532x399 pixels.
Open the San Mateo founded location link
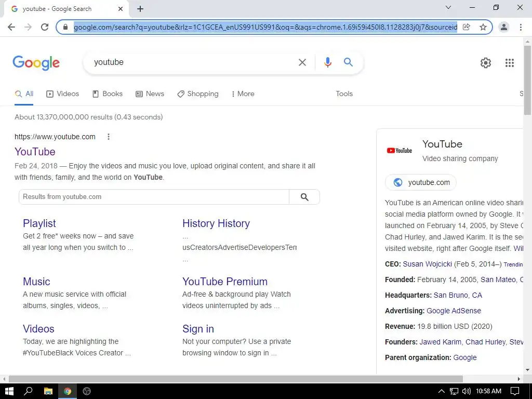click(x=498, y=280)
